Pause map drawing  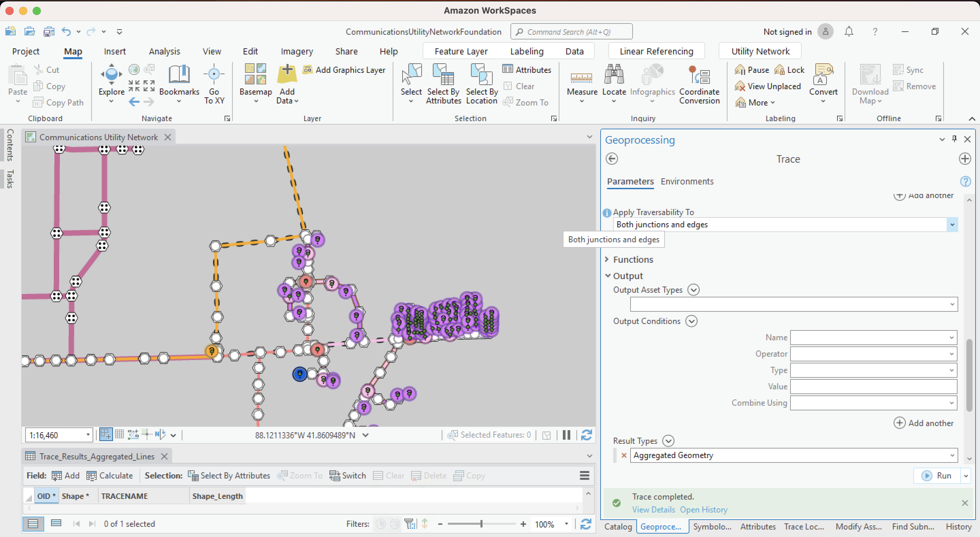567,435
